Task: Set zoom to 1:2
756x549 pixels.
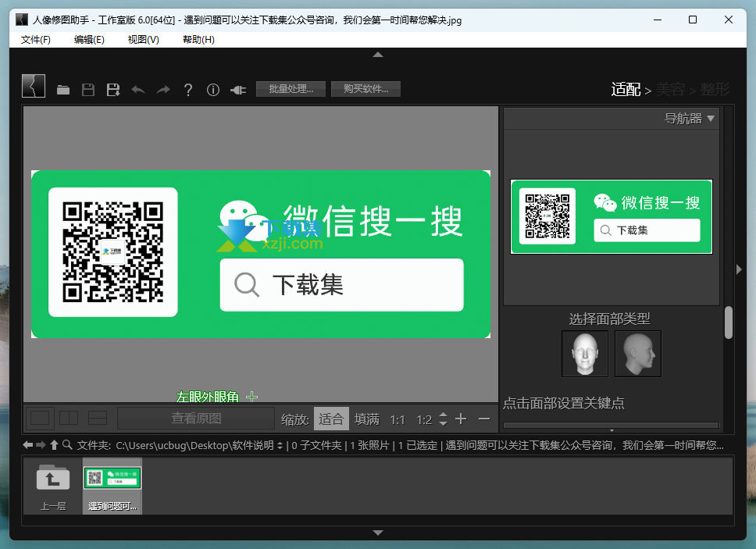Action: (424, 420)
